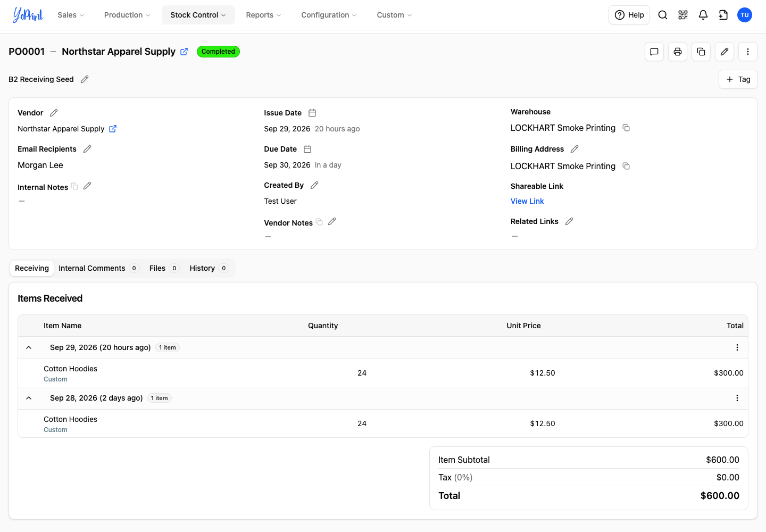Screen dimensions: 766x532
Task: Click the import file icon in header
Action: coord(723,15)
